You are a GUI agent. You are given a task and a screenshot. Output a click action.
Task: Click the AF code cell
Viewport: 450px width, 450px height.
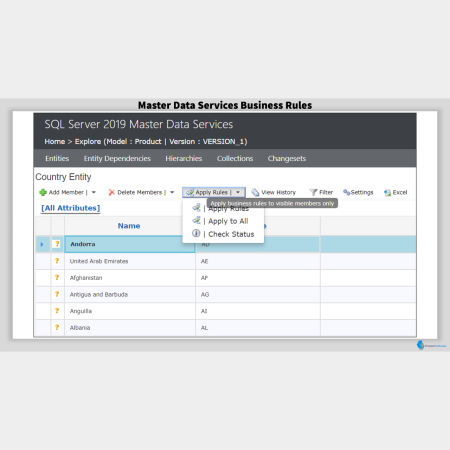pos(258,278)
